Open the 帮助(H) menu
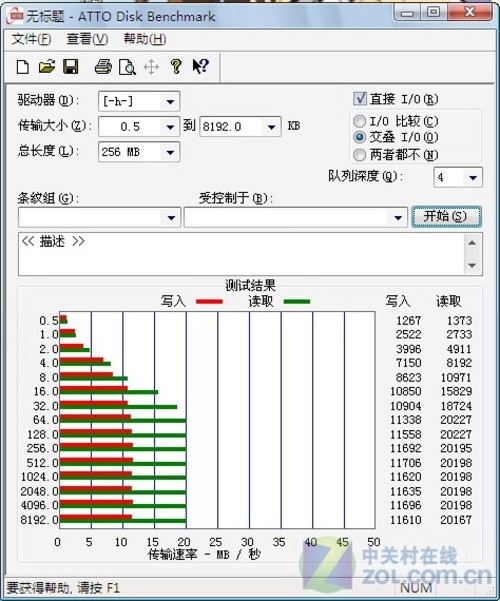This screenshot has width=500, height=601. pyautogui.click(x=145, y=39)
